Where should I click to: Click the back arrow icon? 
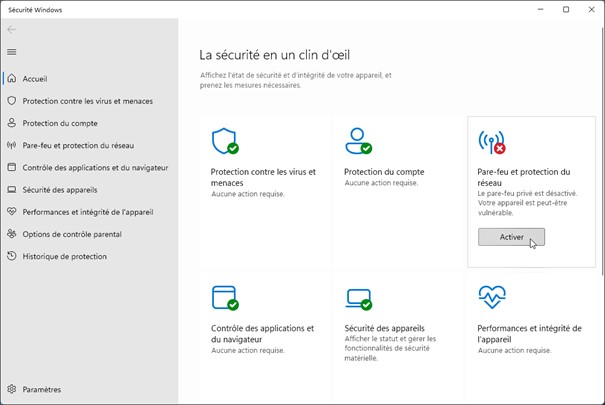click(x=12, y=30)
